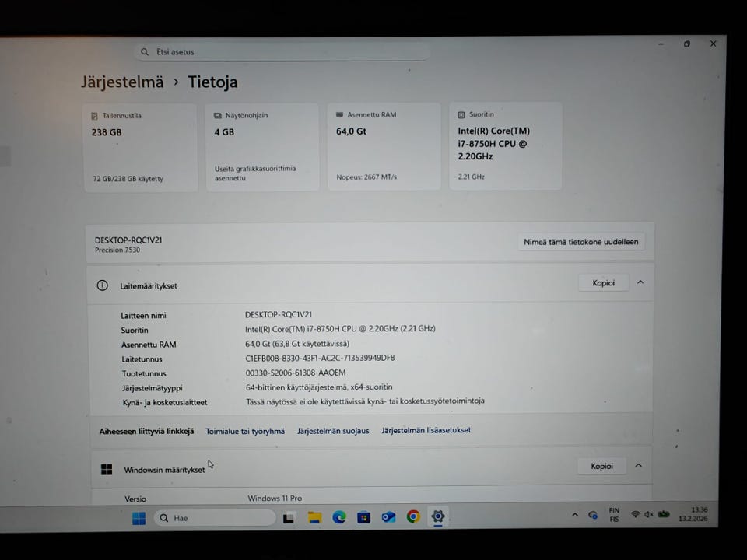The image size is (747, 560).
Task: Open File Explorer from the taskbar
Action: click(x=314, y=518)
